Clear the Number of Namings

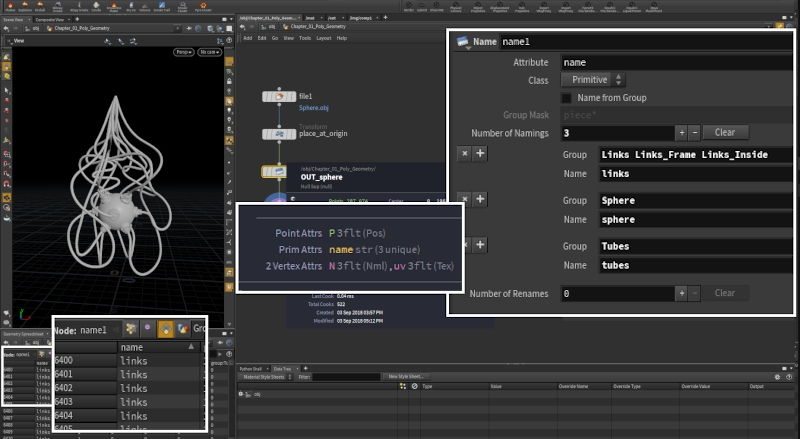coord(725,132)
